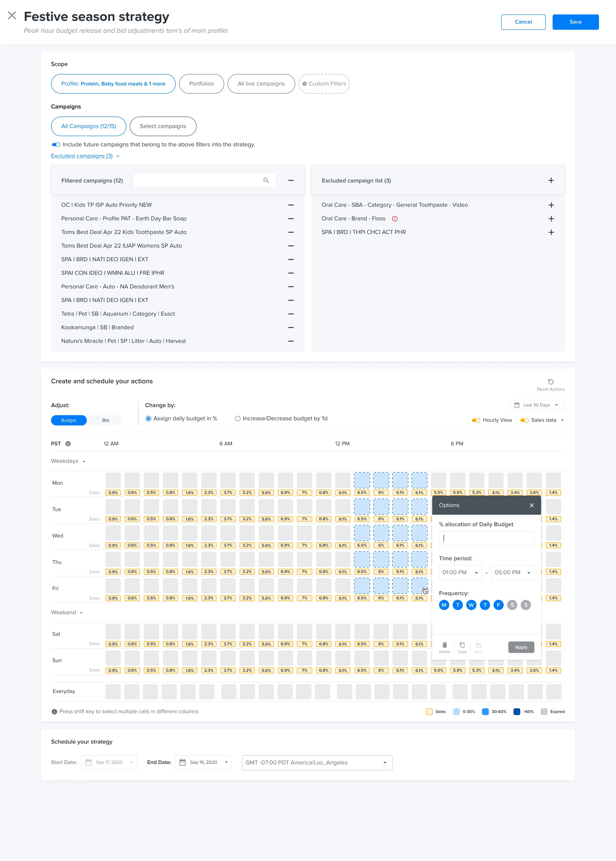616x861 pixels.
Task: Click the search magnifier icon
Action: pyautogui.click(x=266, y=181)
